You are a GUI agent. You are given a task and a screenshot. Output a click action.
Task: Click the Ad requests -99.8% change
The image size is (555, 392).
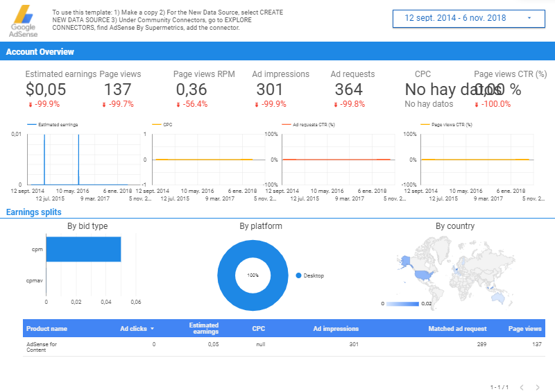(349, 104)
